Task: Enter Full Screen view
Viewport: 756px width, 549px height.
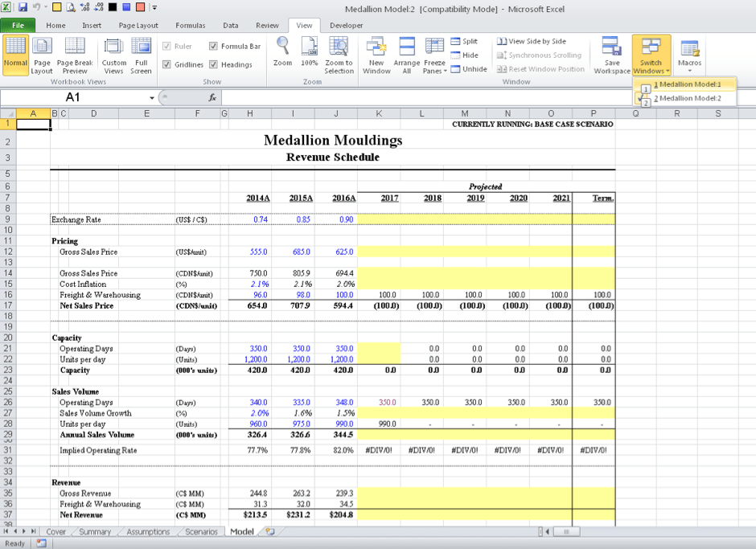Action: 142,55
